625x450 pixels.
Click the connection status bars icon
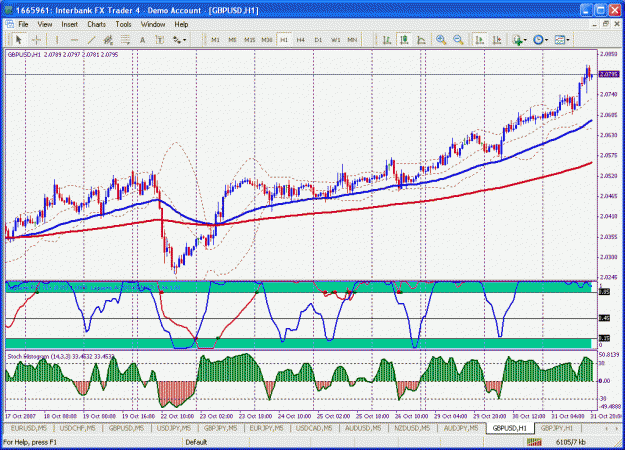pos(534,442)
